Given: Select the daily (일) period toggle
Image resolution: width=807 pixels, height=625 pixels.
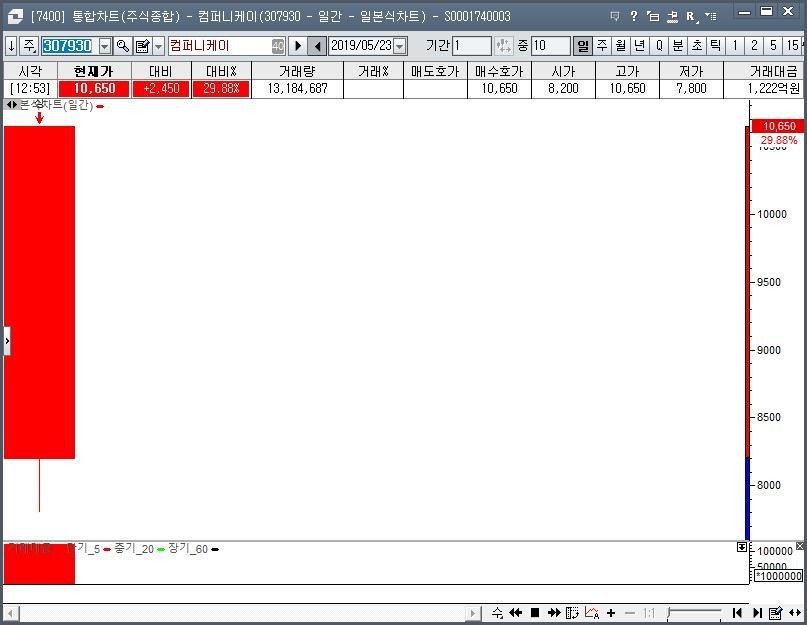Looking at the screenshot, I should coord(582,46).
